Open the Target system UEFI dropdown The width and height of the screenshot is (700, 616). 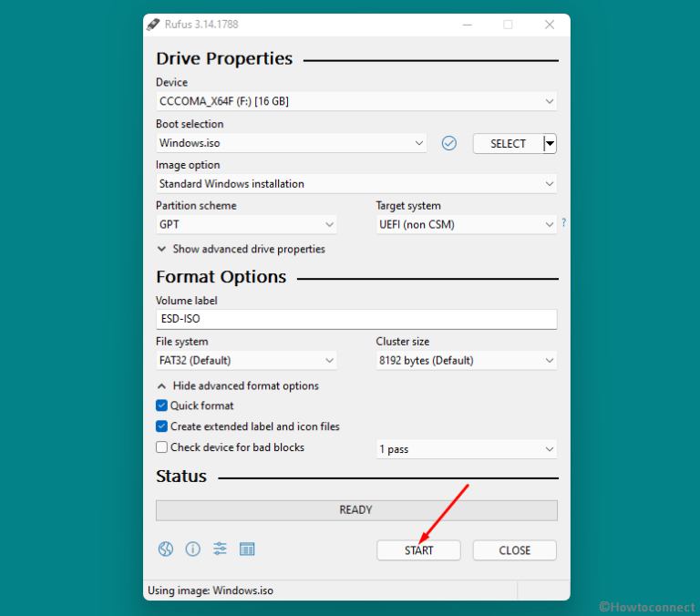tap(466, 224)
